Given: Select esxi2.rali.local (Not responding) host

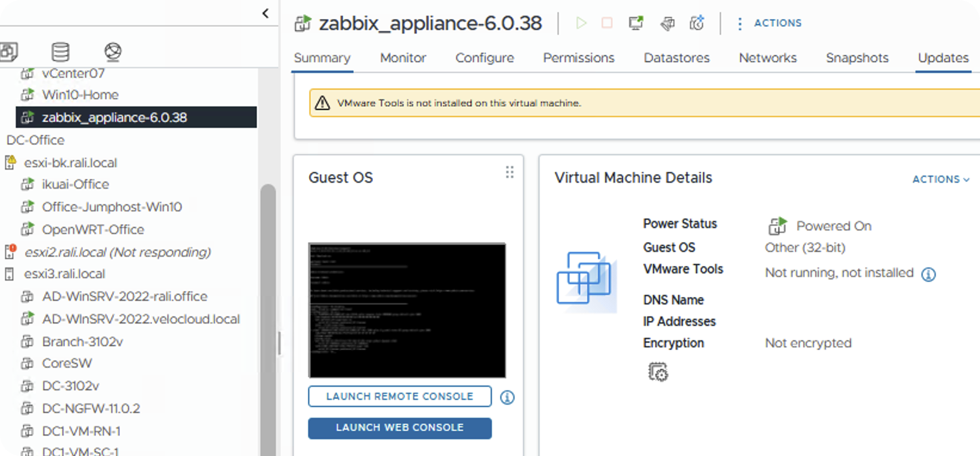Looking at the screenshot, I should 117,252.
